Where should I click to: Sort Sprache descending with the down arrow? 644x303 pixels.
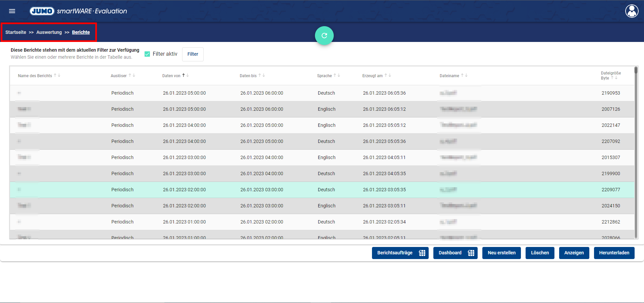click(339, 75)
